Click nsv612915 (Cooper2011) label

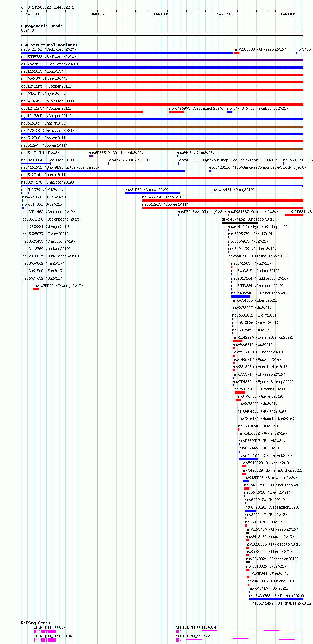coord(165,204)
